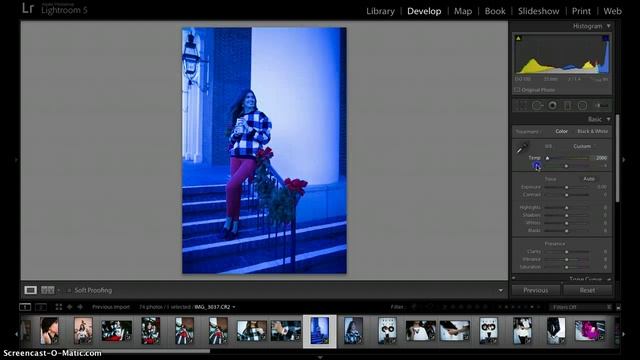Select the White Balance eyedropper tool
Viewport: 640px width, 360px height.
(x=522, y=148)
